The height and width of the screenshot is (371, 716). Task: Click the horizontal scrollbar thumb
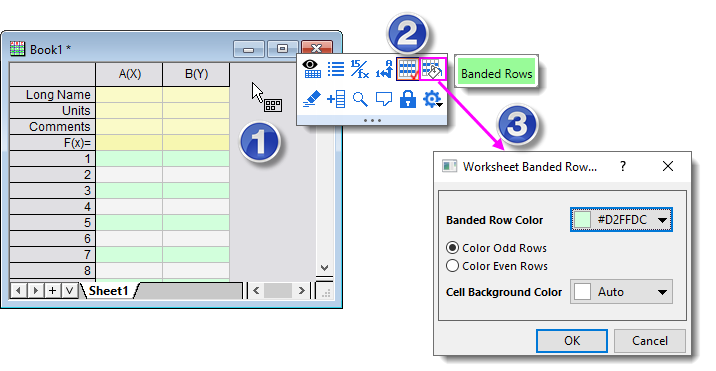[278, 291]
